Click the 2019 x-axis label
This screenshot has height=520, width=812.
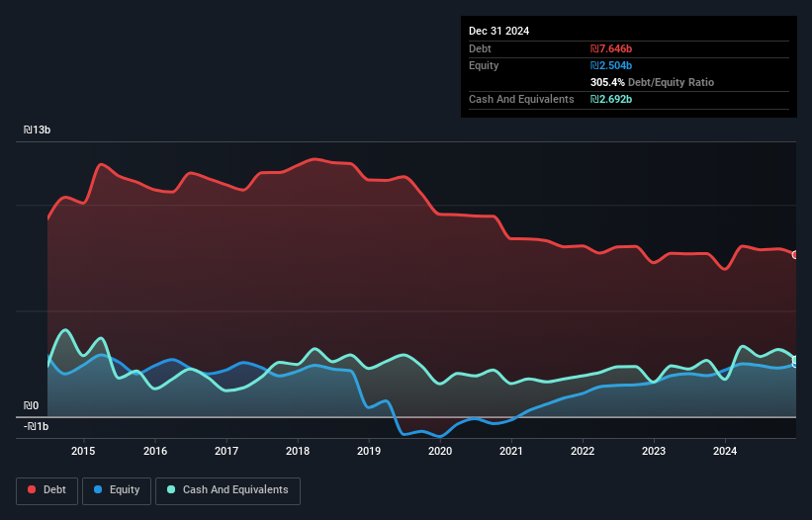pos(369,451)
